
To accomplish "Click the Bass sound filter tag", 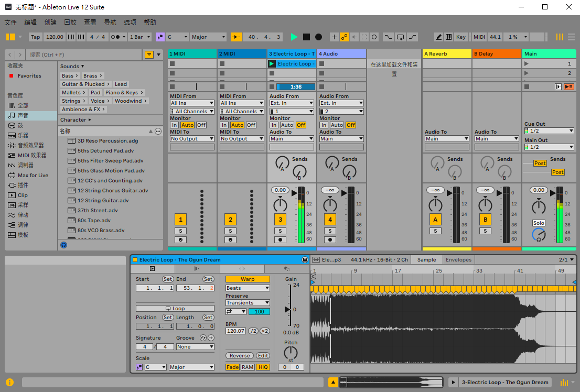I will (70, 75).
